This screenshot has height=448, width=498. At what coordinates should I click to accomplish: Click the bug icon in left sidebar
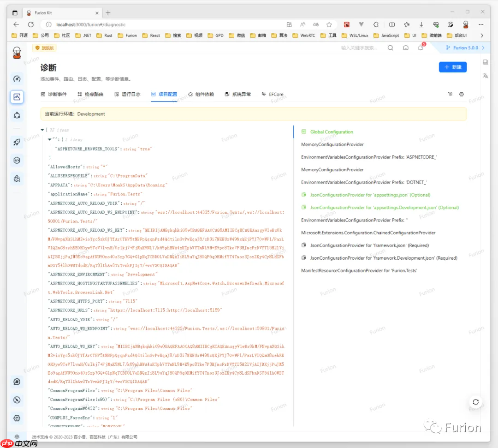click(17, 179)
